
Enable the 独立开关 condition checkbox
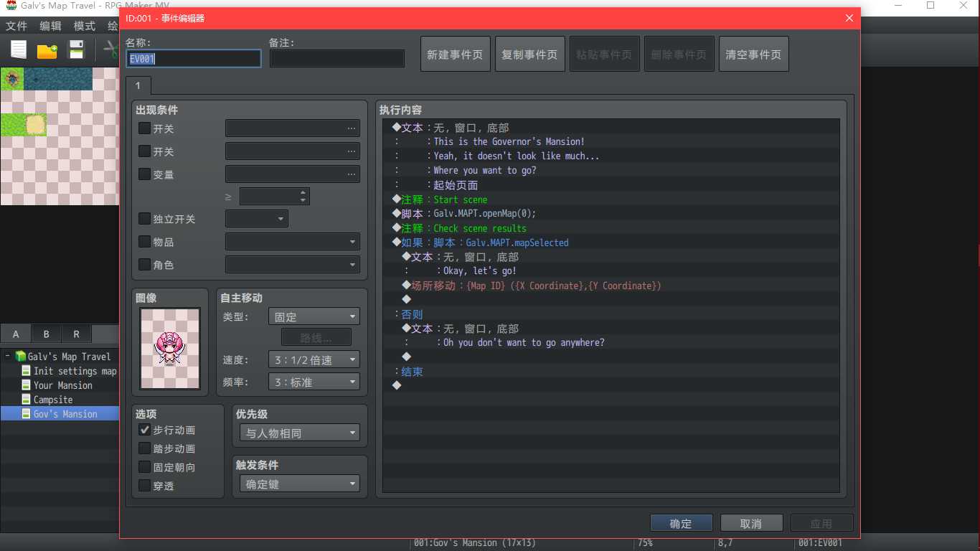pyautogui.click(x=144, y=219)
